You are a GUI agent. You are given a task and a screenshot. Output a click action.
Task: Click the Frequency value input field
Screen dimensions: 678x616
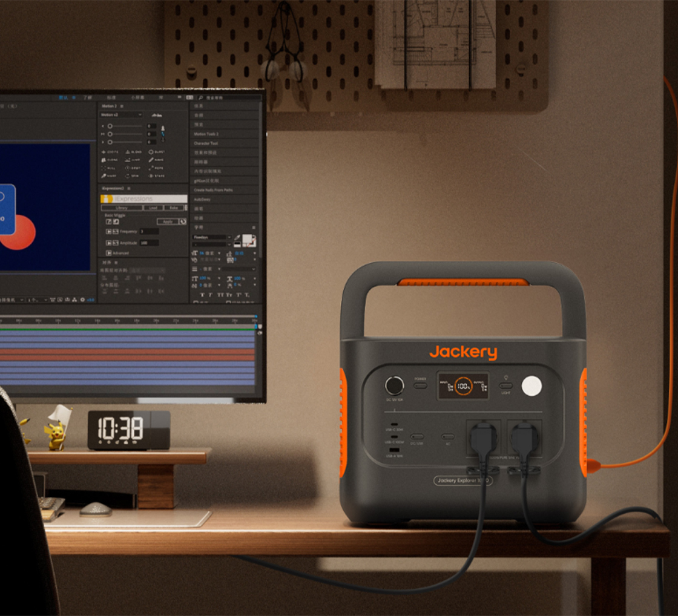[x=149, y=232]
